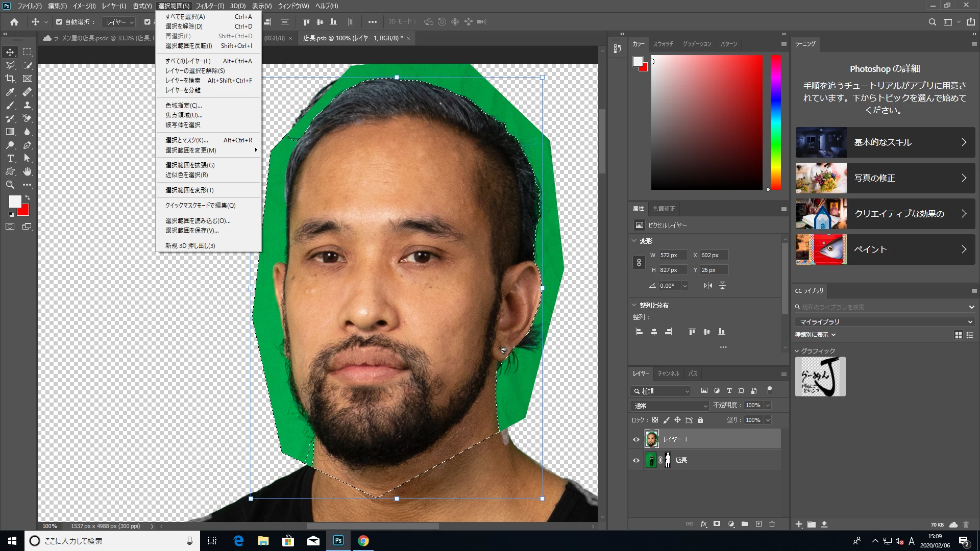Select the Eyedropper tool
The image size is (980, 551).
tap(10, 92)
